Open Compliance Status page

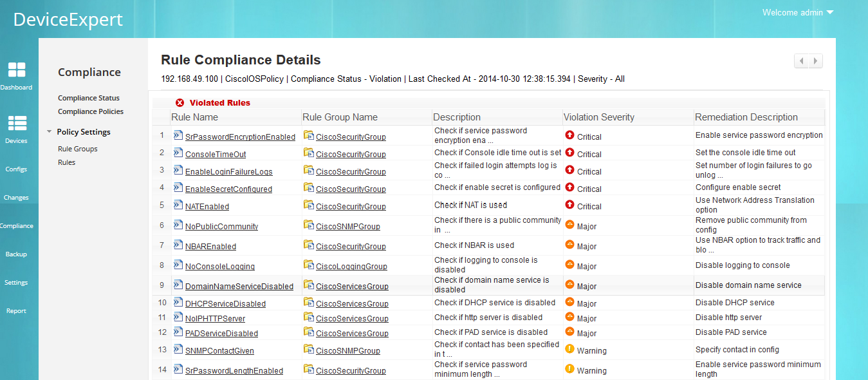point(89,98)
